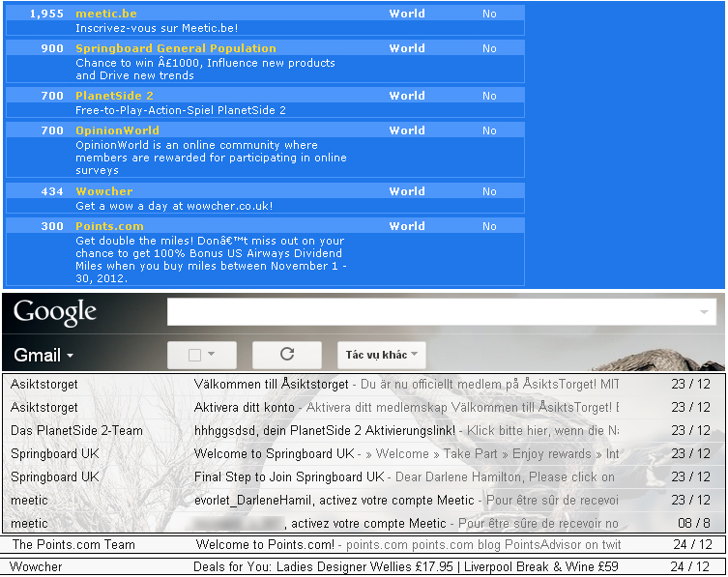Screen dimensions: 728x577
Task: Click the Gmail refresh icon button
Action: 287,355
